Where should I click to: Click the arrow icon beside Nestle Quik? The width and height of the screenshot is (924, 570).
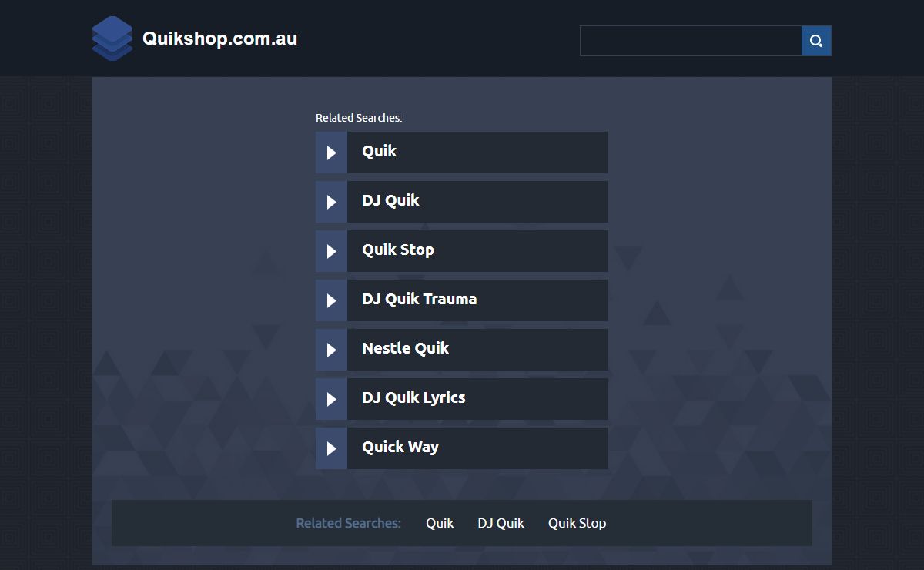(x=332, y=350)
